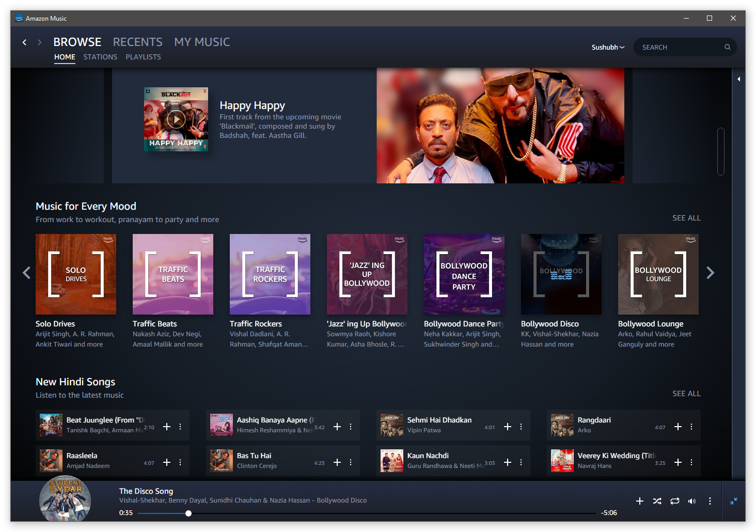
Task: Click the Student of the Year album art
Action: pyautogui.click(x=65, y=499)
